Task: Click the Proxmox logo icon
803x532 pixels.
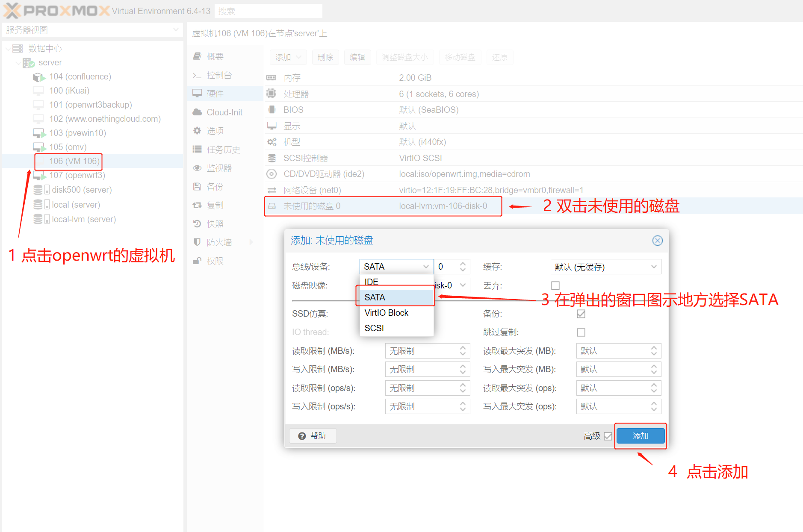Action: pyautogui.click(x=12, y=11)
